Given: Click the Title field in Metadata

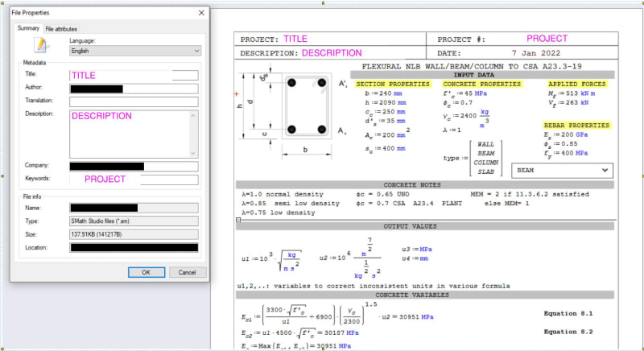Looking at the screenshot, I should click(x=134, y=75).
